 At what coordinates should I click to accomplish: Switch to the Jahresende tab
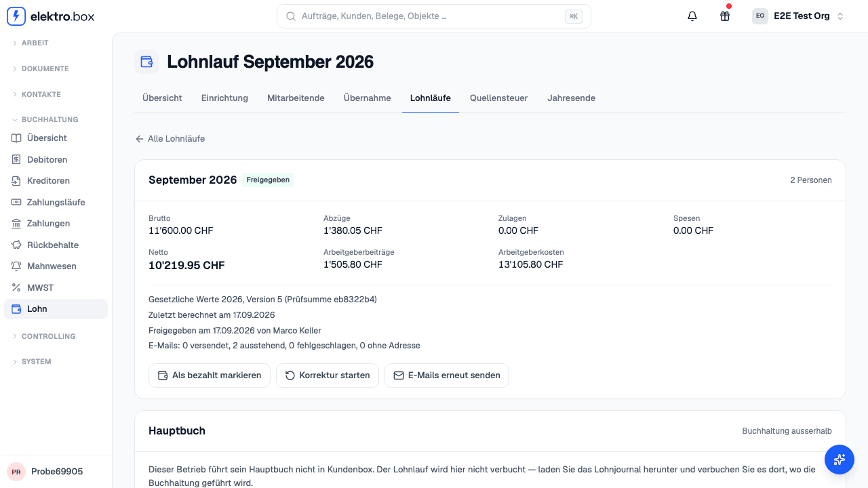[572, 98]
